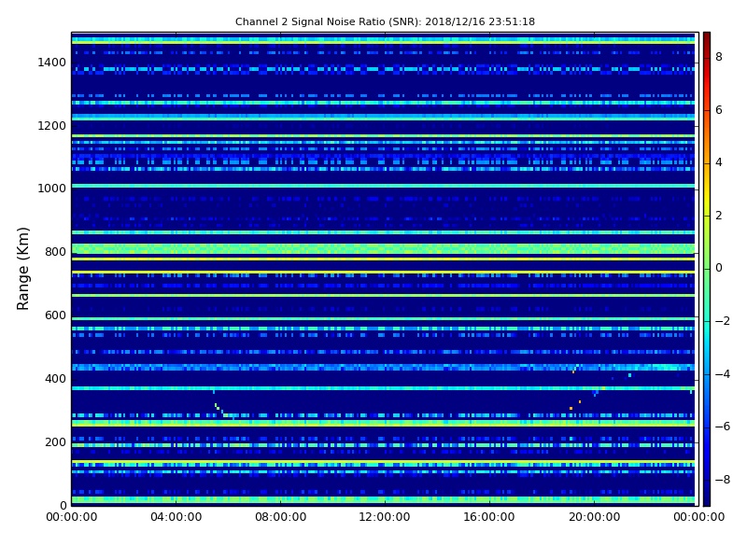
Task: Click the 16:00:00 time axis label
Action: tap(489, 517)
